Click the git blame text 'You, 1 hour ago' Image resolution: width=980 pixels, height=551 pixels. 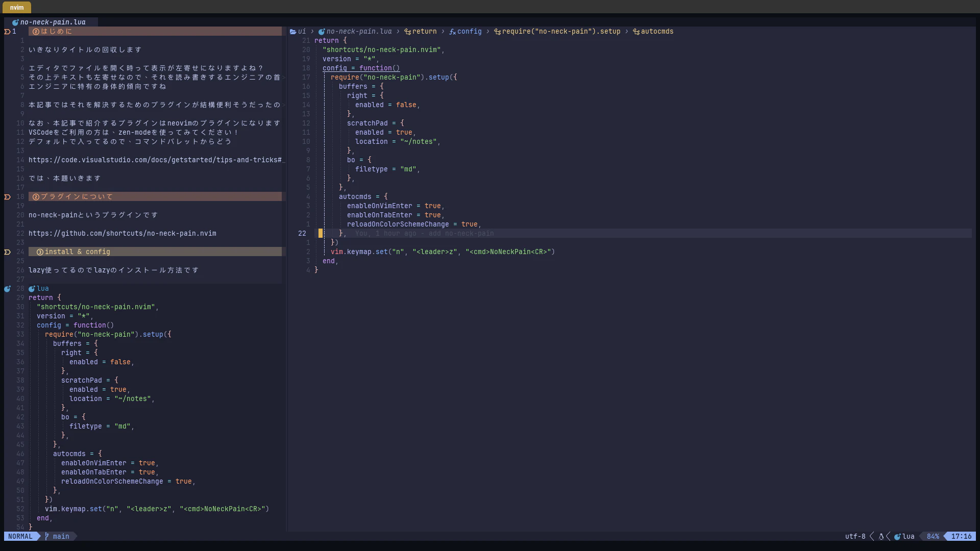[386, 234]
